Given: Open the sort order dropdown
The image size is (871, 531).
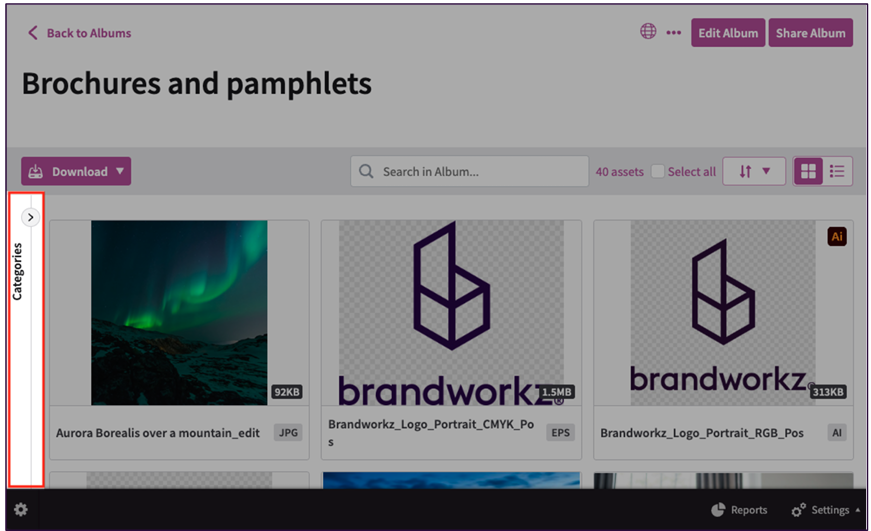Looking at the screenshot, I should pos(754,171).
